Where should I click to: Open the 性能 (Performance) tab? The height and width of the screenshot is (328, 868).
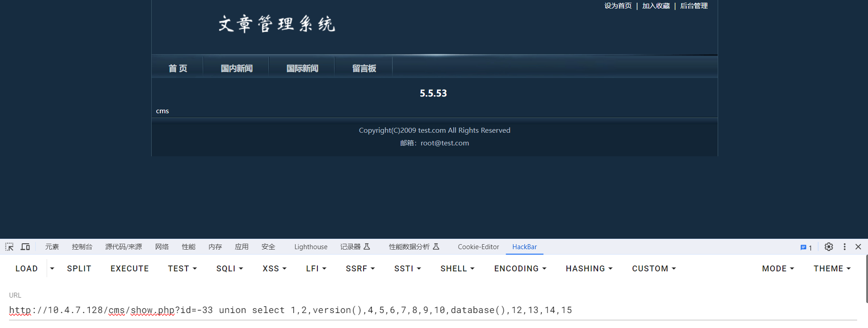(x=188, y=247)
